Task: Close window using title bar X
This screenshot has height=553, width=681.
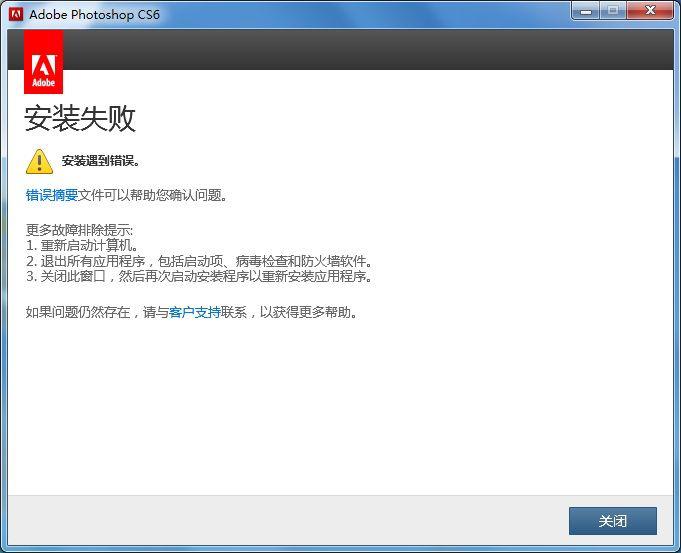Action: [650, 11]
